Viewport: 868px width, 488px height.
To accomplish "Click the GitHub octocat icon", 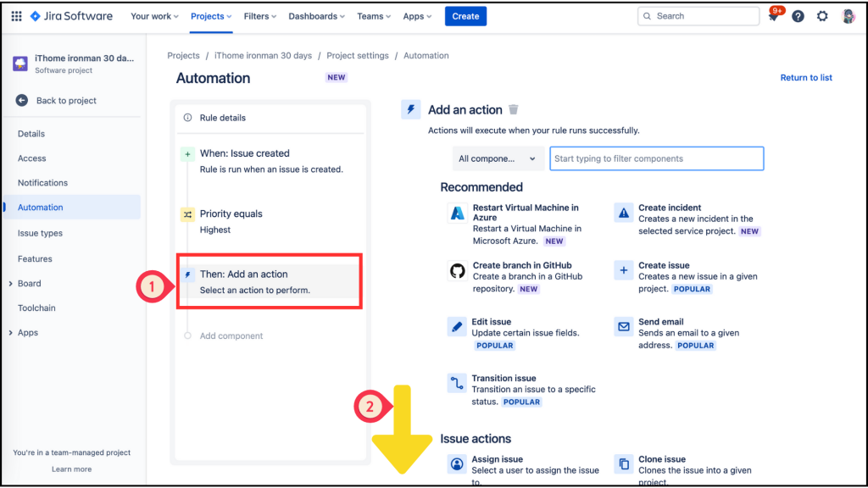I will click(x=457, y=270).
